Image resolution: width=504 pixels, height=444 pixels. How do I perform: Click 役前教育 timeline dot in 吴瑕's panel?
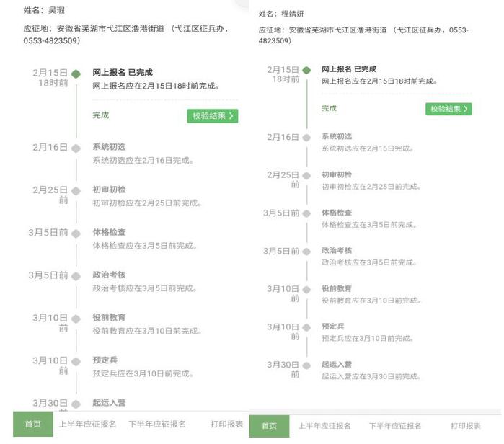click(76, 318)
